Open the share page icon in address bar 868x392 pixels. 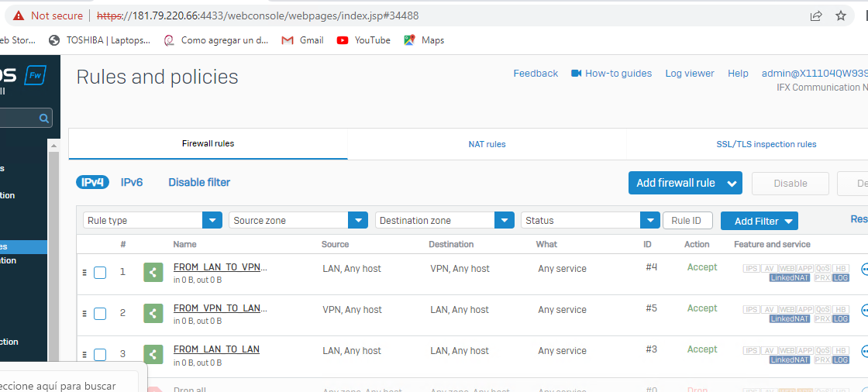pos(816,15)
